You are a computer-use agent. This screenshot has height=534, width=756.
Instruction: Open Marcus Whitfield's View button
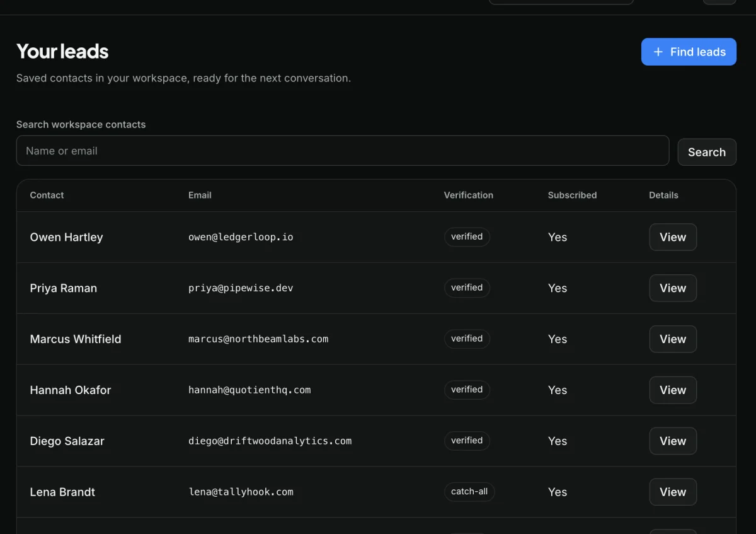point(673,339)
